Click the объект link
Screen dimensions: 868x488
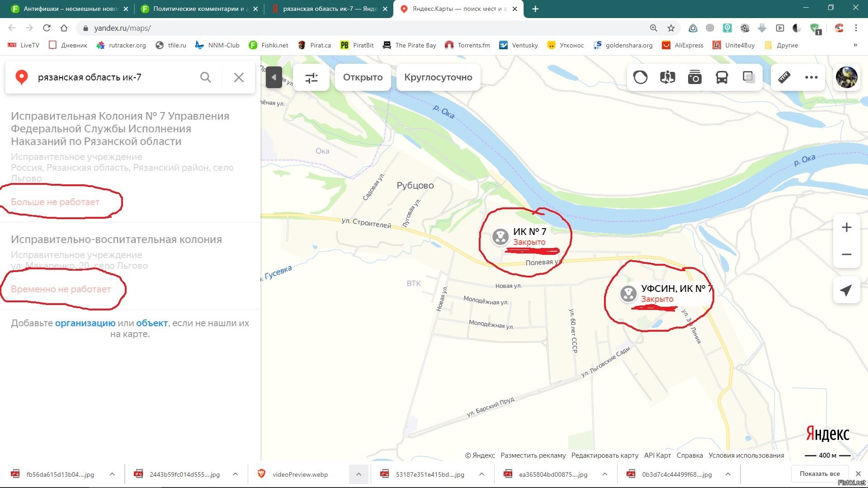tap(152, 323)
